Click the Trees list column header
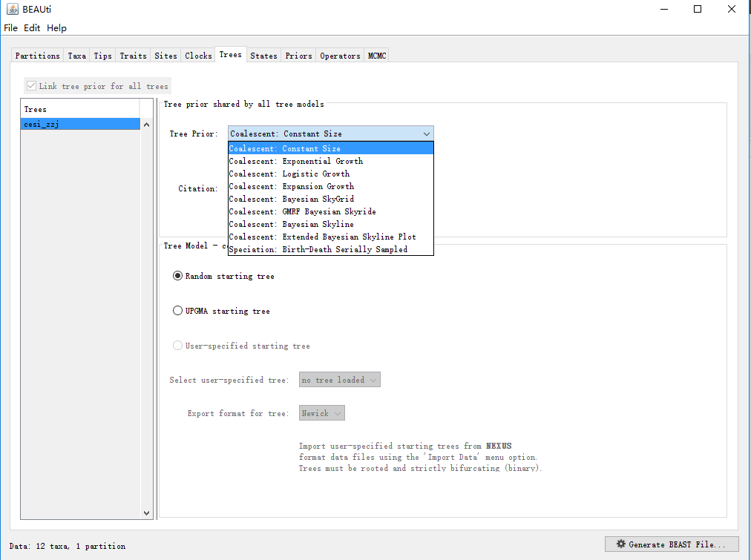Screen dimensions: 751x560 coord(80,109)
